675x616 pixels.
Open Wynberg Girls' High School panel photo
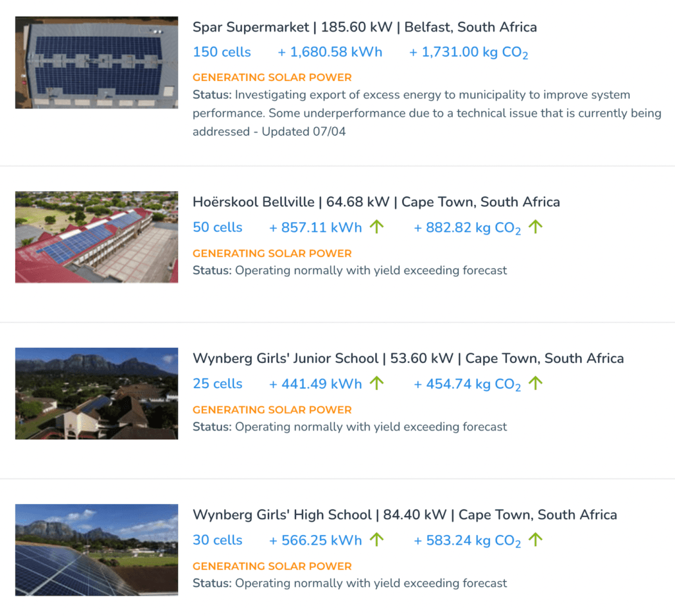96,549
